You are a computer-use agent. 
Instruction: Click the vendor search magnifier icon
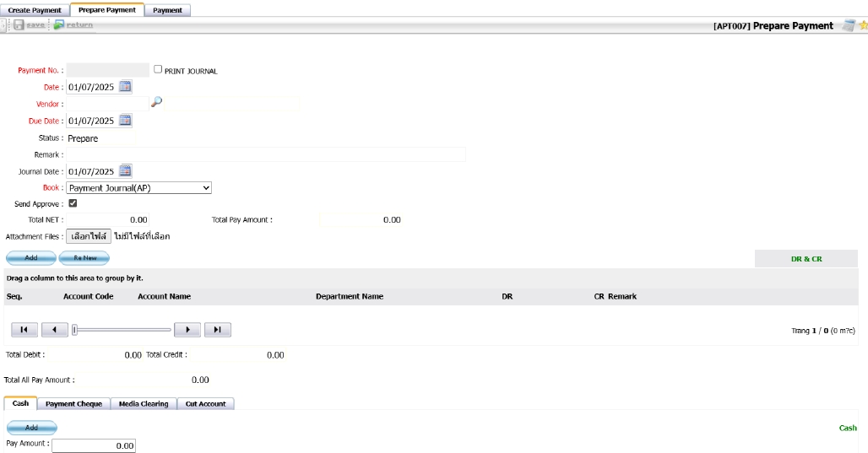(x=156, y=102)
